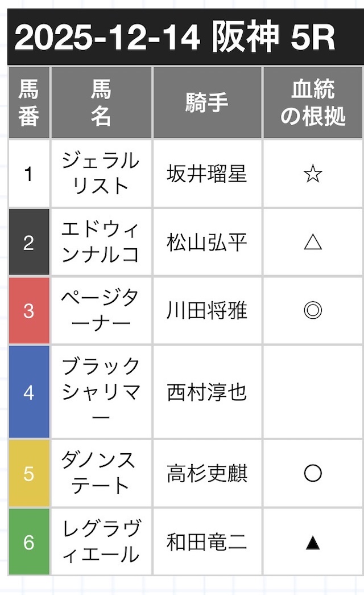Click the 馬番 column header
The height and width of the screenshot is (595, 364).
(x=29, y=103)
